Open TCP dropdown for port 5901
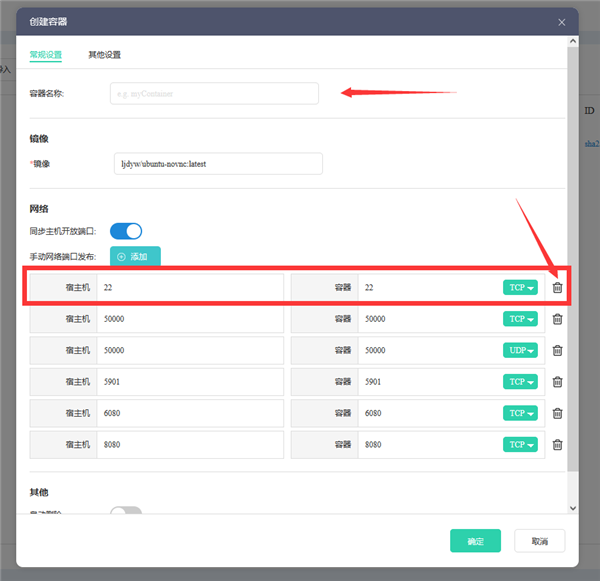 (x=520, y=382)
